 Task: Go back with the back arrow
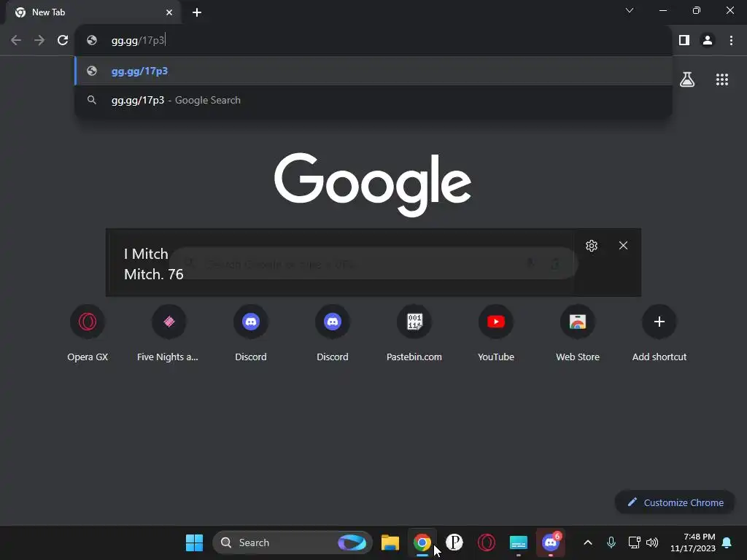[16, 41]
